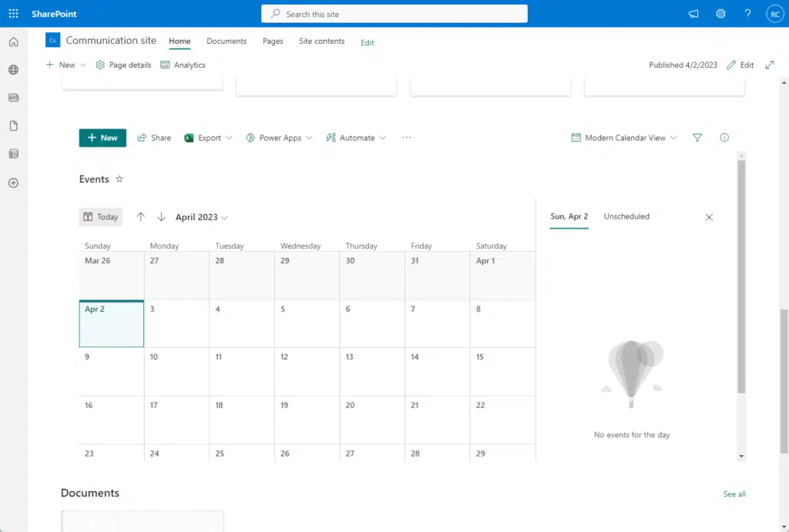Click the Communication site logo tile
This screenshot has width=789, height=532.
point(53,40)
